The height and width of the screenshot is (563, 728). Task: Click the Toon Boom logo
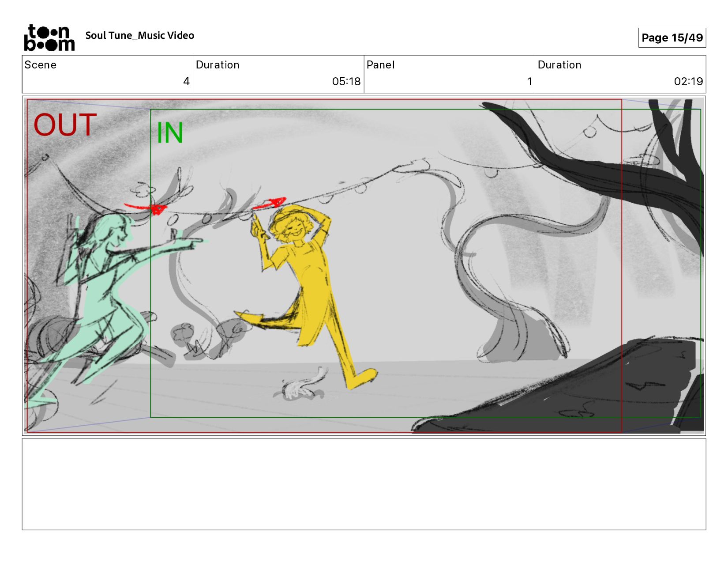49,38
